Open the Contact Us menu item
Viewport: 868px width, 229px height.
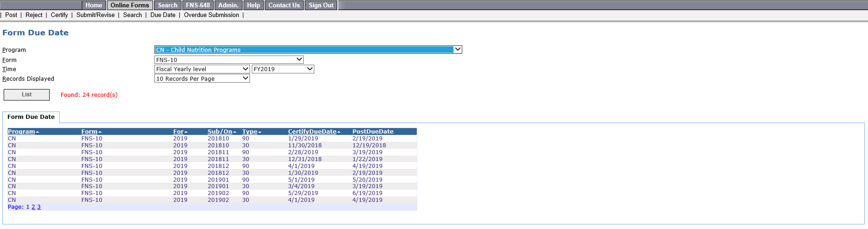[284, 5]
